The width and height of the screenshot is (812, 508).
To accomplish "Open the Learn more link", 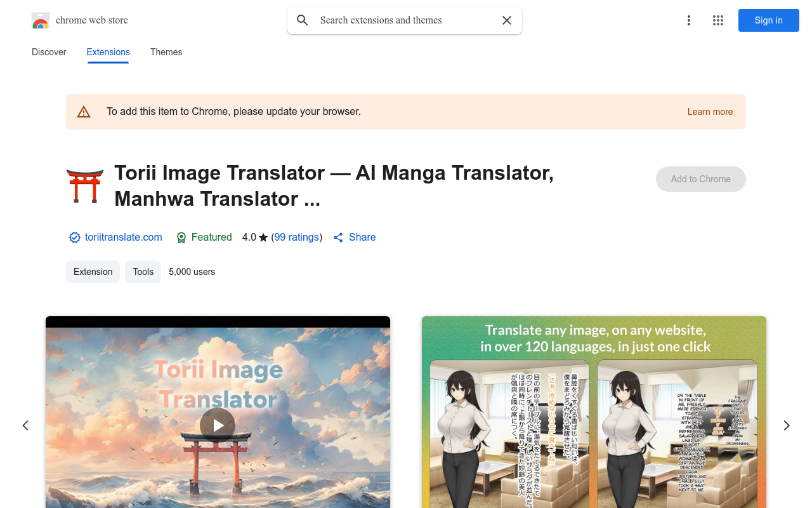I will click(x=710, y=112).
